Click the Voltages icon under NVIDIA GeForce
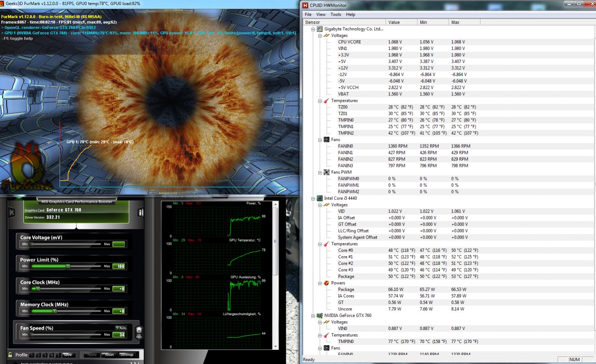Screen dimensions: 596x364 (x=326, y=322)
